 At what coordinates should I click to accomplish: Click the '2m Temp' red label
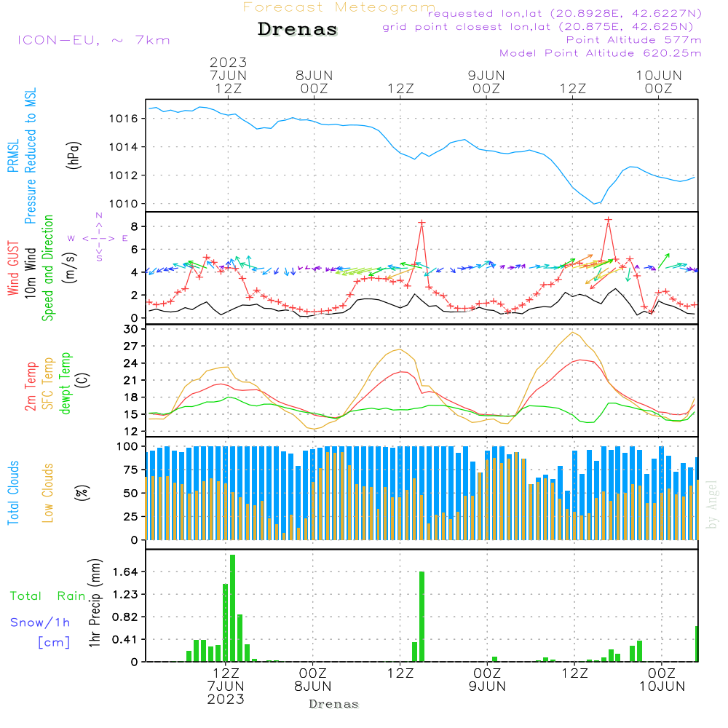tap(31, 387)
